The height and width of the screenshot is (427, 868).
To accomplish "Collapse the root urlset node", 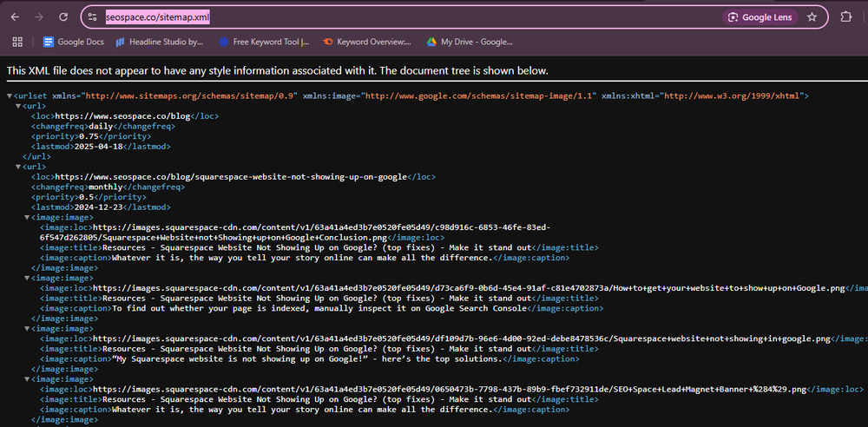I will 10,96.
